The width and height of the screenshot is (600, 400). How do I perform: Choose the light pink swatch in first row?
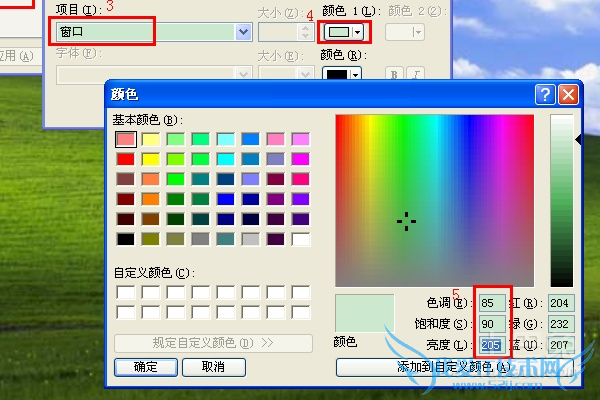tap(276, 139)
